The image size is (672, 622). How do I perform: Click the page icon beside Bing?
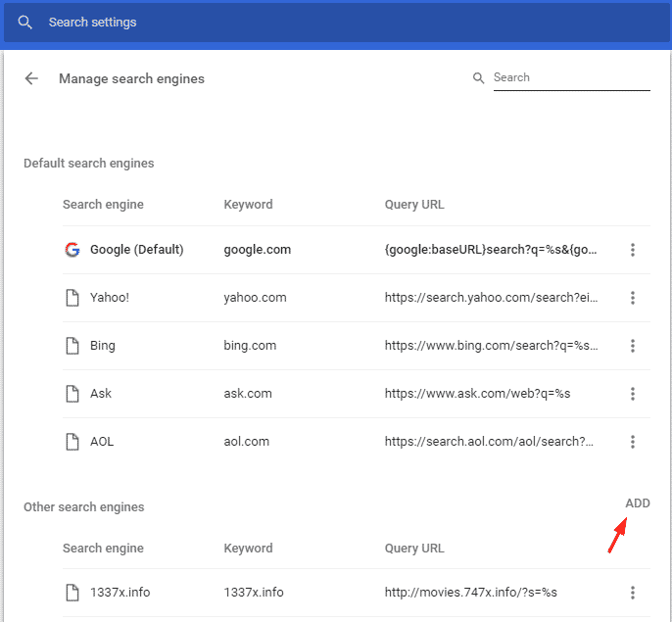[x=72, y=346]
